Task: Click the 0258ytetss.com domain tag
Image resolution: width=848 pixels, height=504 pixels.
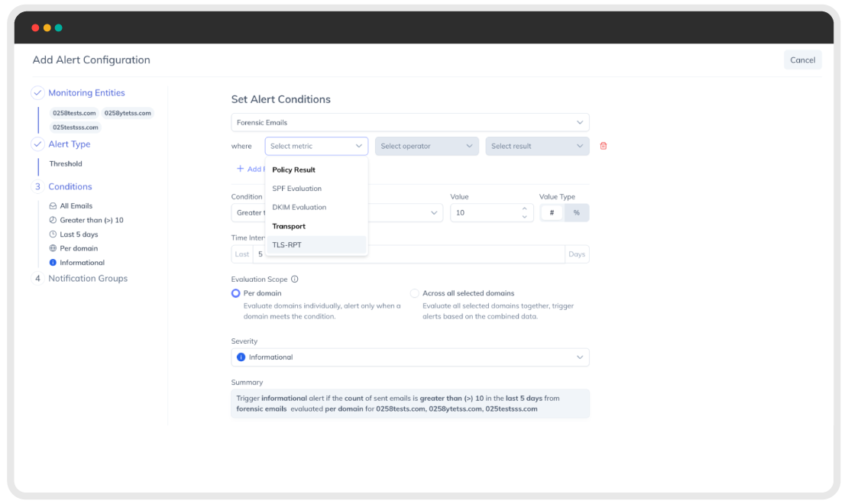Action: pyautogui.click(x=128, y=113)
